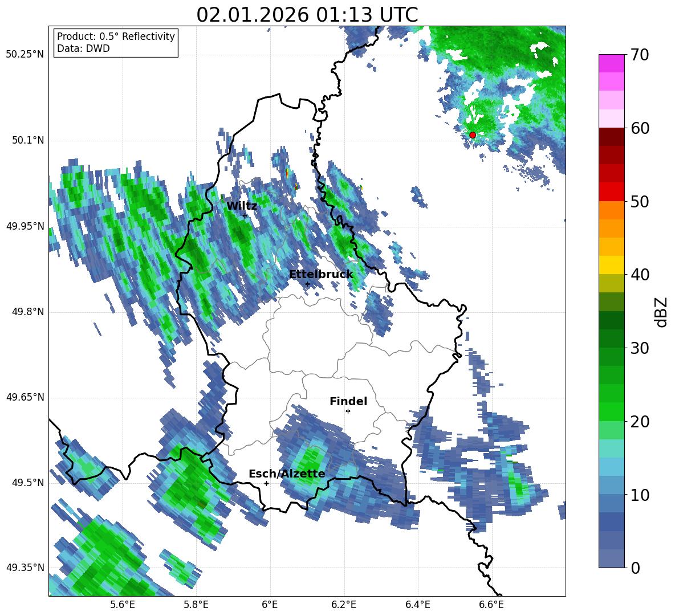The height and width of the screenshot is (616, 675).
Task: Click the 20 tick on the colorbar
Action: click(x=640, y=422)
